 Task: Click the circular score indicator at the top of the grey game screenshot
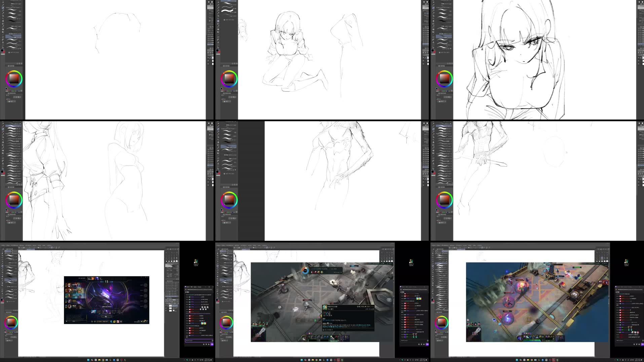coord(305,271)
